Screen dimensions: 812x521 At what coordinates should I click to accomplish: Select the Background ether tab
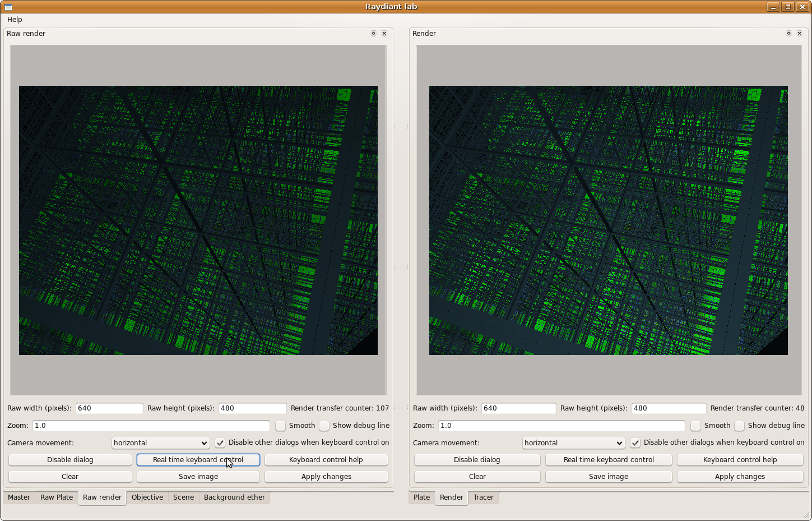[234, 497]
